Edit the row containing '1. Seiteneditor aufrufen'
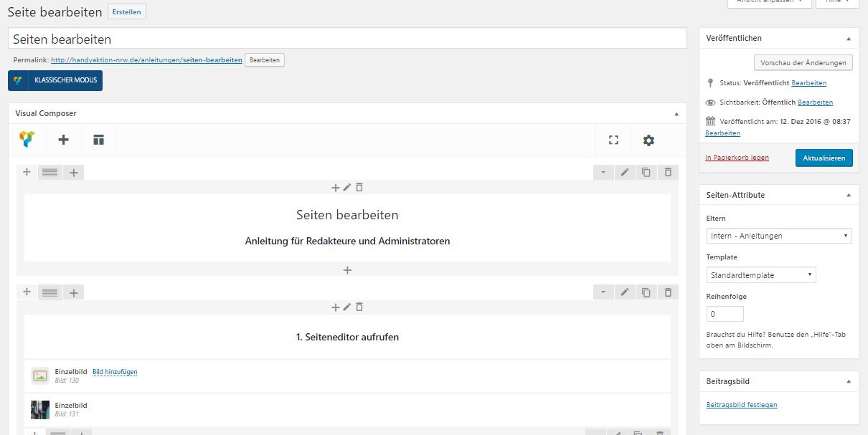This screenshot has width=868, height=435. tap(625, 292)
